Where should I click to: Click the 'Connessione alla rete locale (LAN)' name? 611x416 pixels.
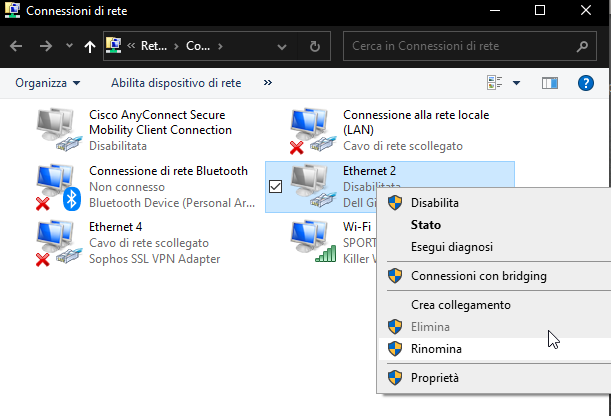pos(416,122)
